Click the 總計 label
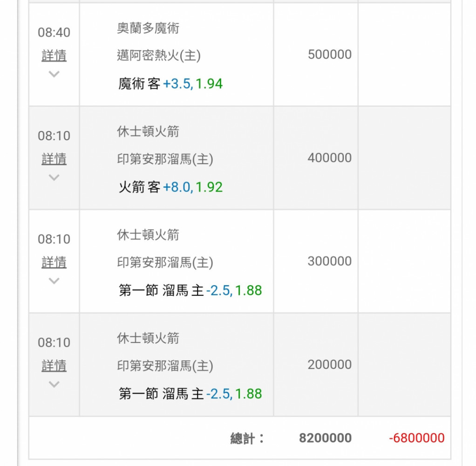This screenshot has height=466, width=476. pyautogui.click(x=247, y=439)
